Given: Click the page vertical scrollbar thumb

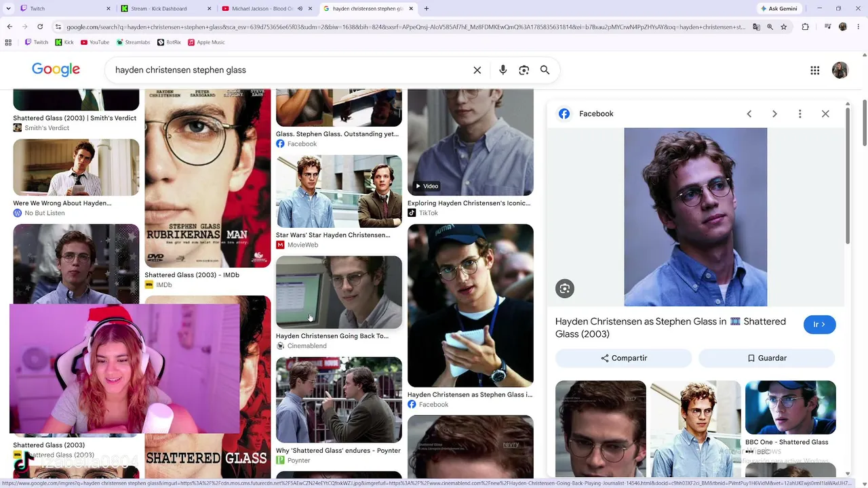Looking at the screenshot, I should pos(864,122).
